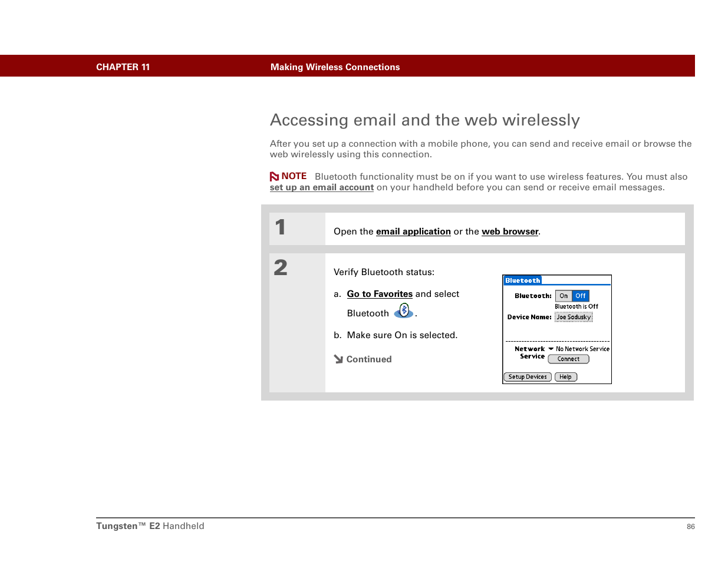Open the 'email application' link
This screenshot has width=728, height=562.
click(413, 232)
